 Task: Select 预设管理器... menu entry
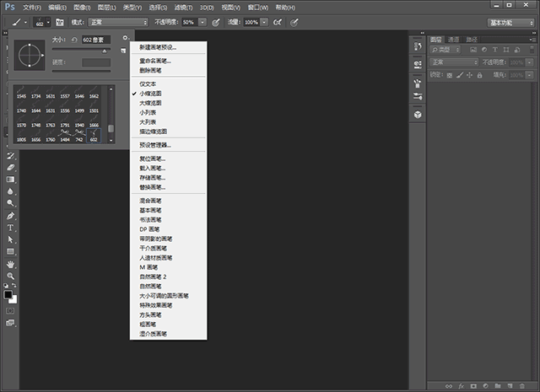click(x=154, y=144)
